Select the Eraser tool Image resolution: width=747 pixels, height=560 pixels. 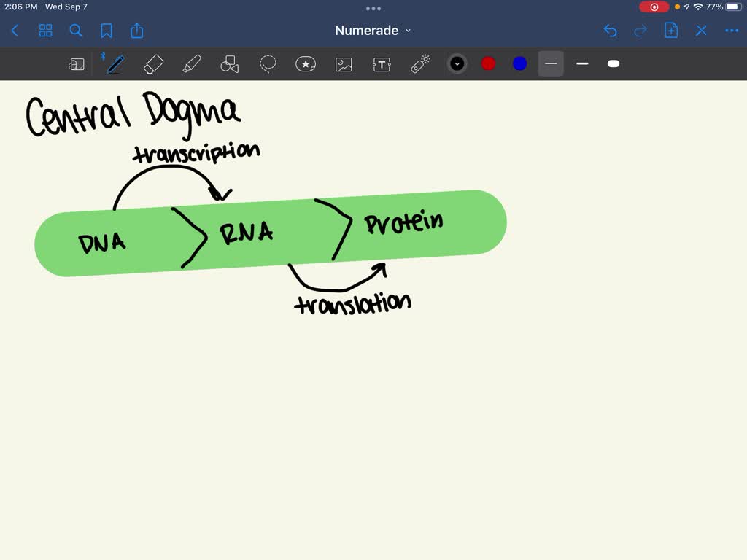pyautogui.click(x=153, y=63)
